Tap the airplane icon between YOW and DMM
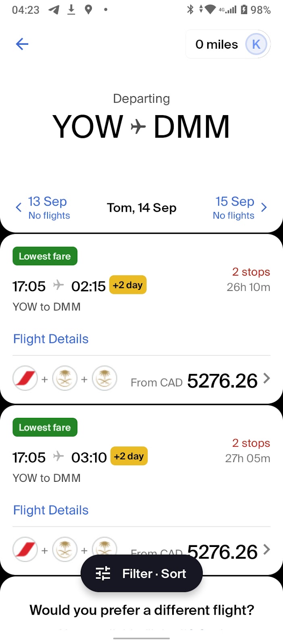 [138, 127]
